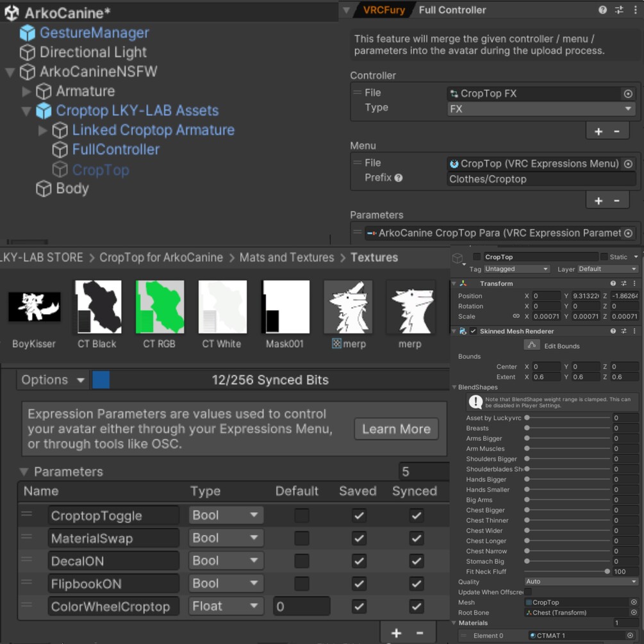Enable Update When Offscreen checkbox

(528, 592)
